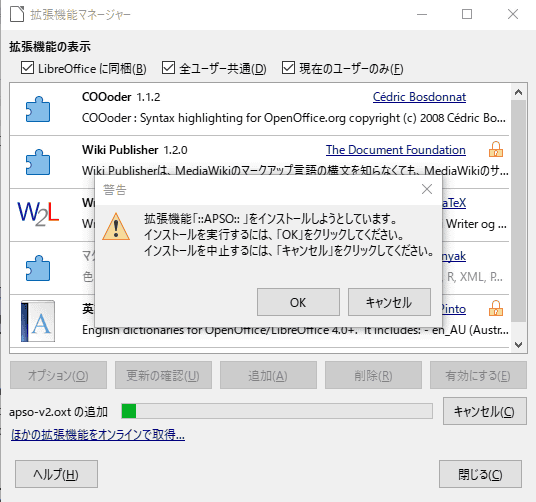Click the 有効にする(E) button
Image resolution: width=536 pixels, height=502 pixels.
[478, 375]
